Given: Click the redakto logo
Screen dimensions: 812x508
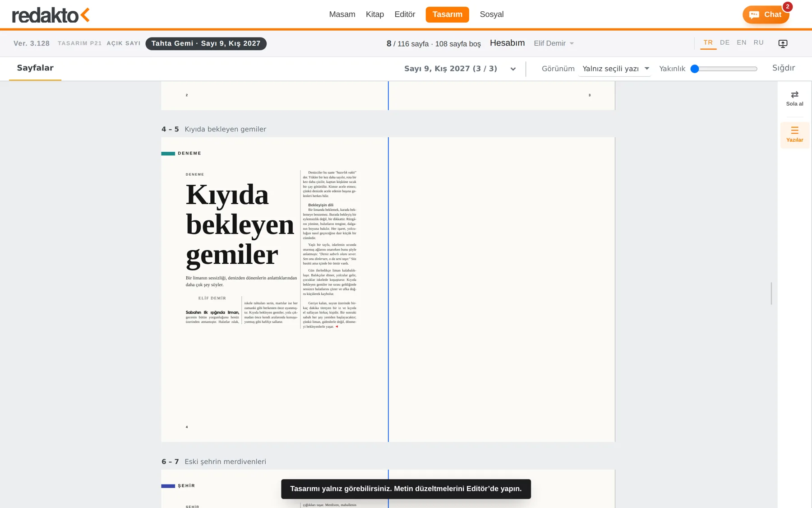Looking at the screenshot, I should [x=51, y=15].
